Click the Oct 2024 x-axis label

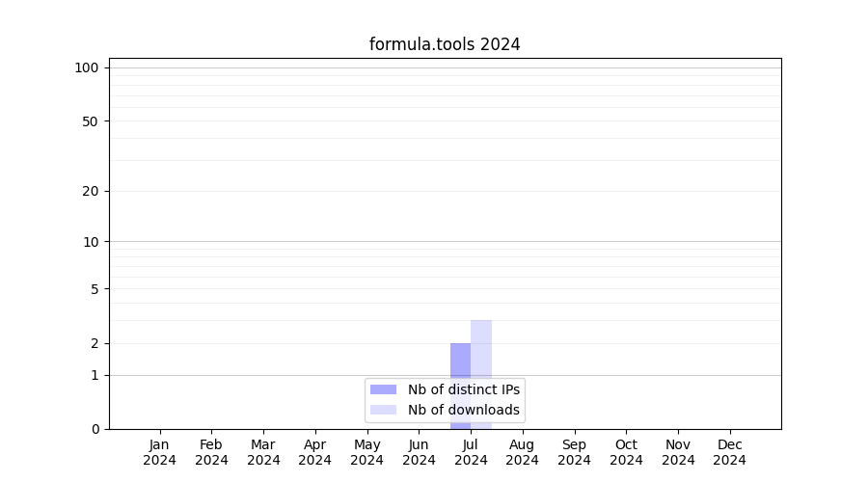pos(626,452)
